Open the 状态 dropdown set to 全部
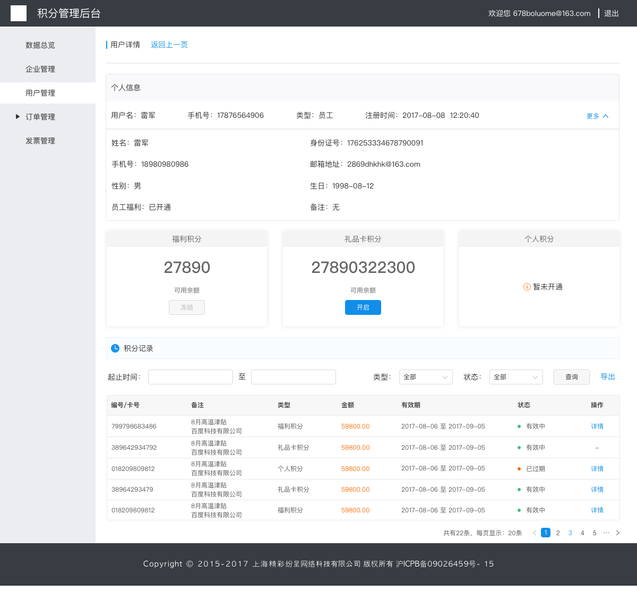 click(x=516, y=377)
